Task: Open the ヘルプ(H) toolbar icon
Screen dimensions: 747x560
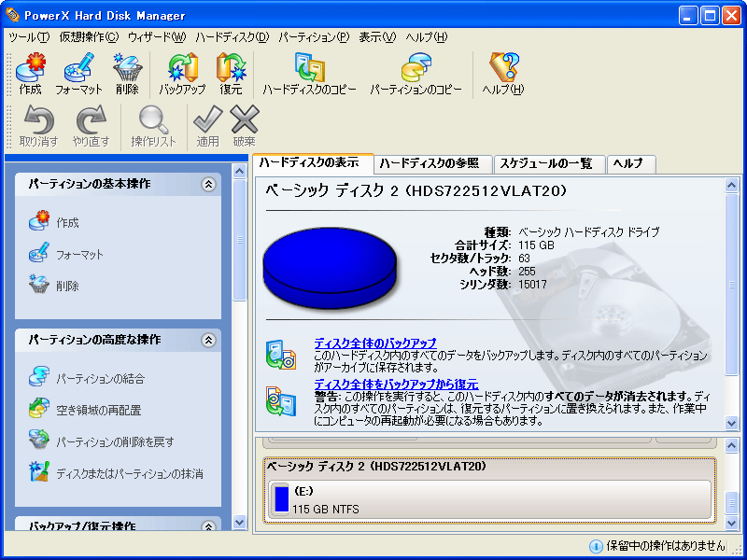Action: tap(503, 74)
